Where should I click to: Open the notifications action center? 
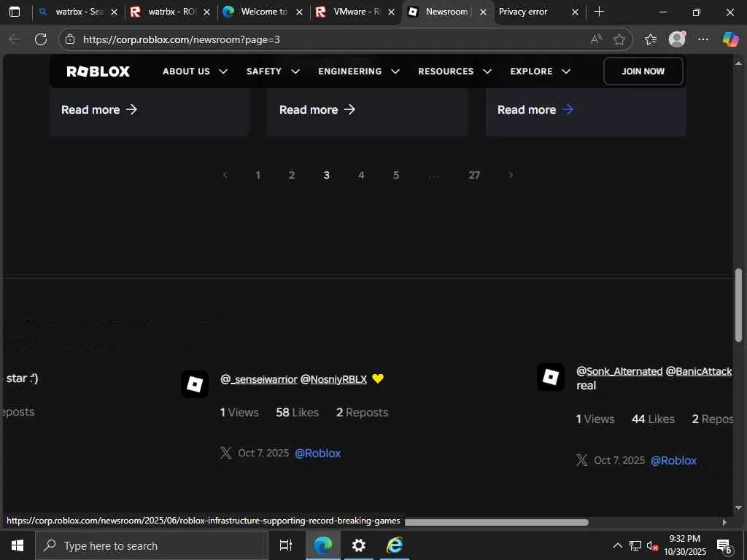pos(724,546)
